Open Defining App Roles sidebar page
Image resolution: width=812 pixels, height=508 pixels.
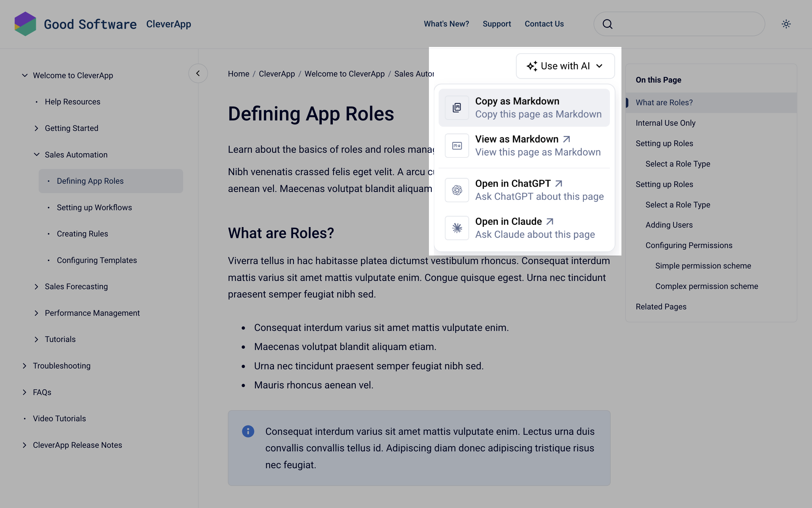(x=111, y=181)
